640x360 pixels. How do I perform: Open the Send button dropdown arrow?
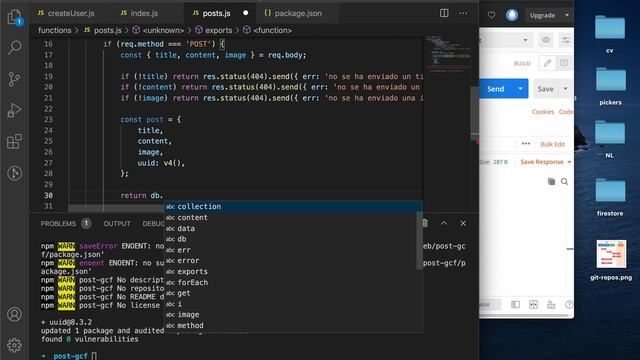pyautogui.click(x=520, y=89)
